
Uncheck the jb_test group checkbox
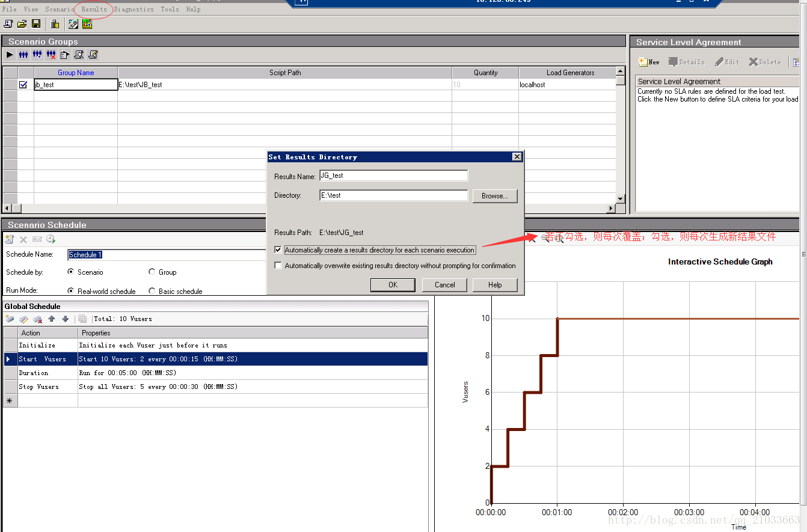pyautogui.click(x=23, y=85)
